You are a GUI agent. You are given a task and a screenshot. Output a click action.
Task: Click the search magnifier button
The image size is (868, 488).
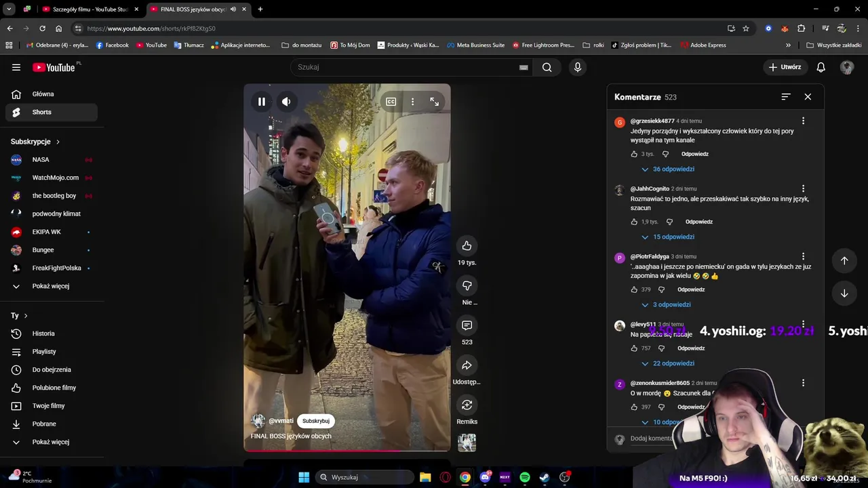[547, 67]
